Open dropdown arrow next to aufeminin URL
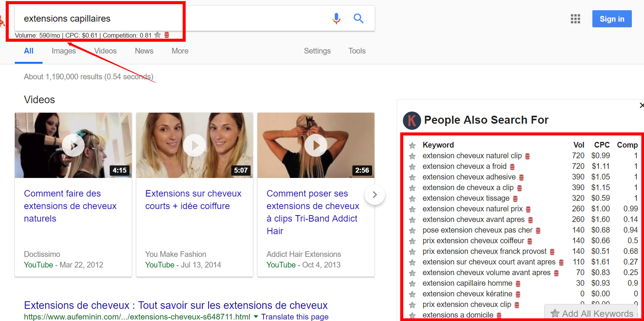 pos(256,316)
